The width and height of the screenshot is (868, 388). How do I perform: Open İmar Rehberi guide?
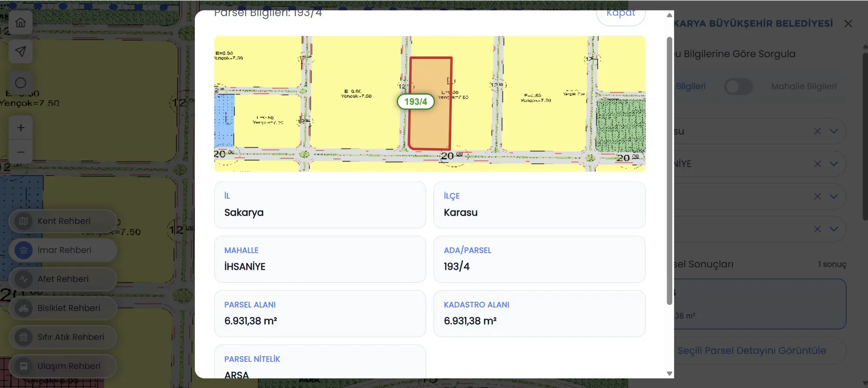63,250
